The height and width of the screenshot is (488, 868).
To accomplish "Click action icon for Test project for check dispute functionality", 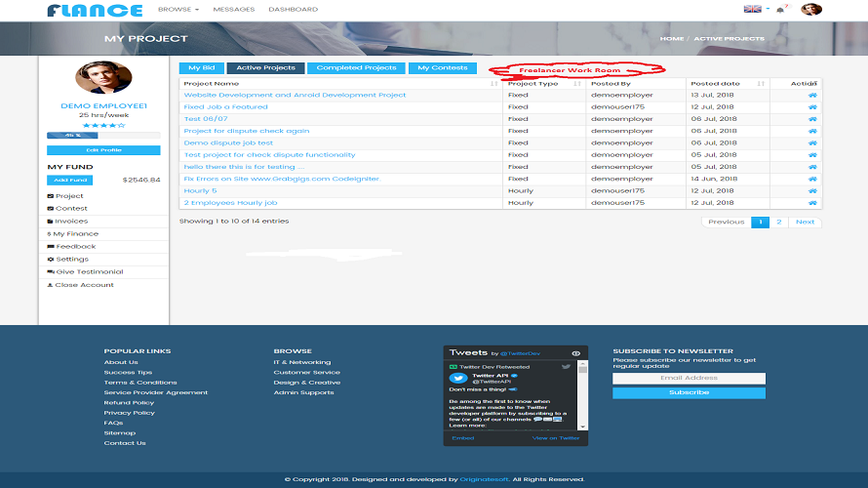I will tap(812, 155).
